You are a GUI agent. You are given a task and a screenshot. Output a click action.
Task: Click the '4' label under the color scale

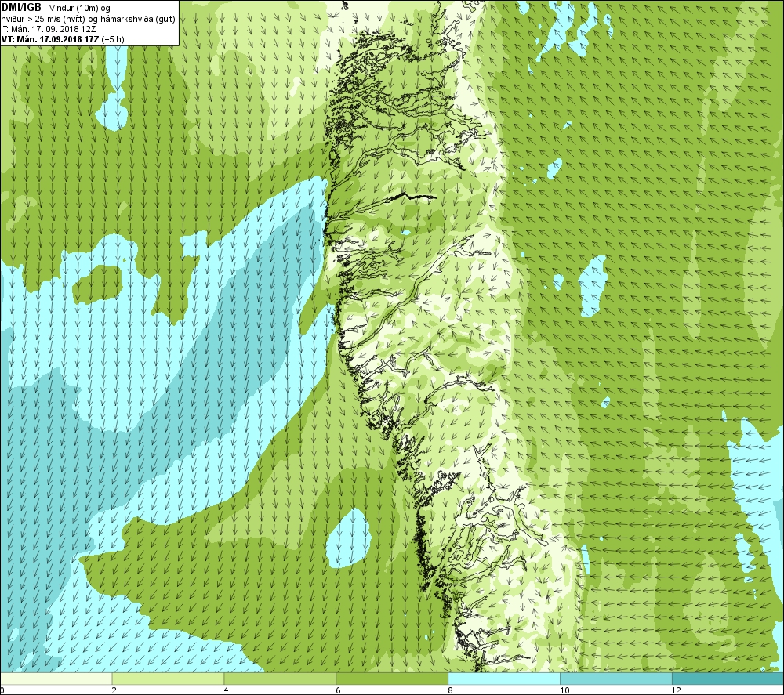226,690
